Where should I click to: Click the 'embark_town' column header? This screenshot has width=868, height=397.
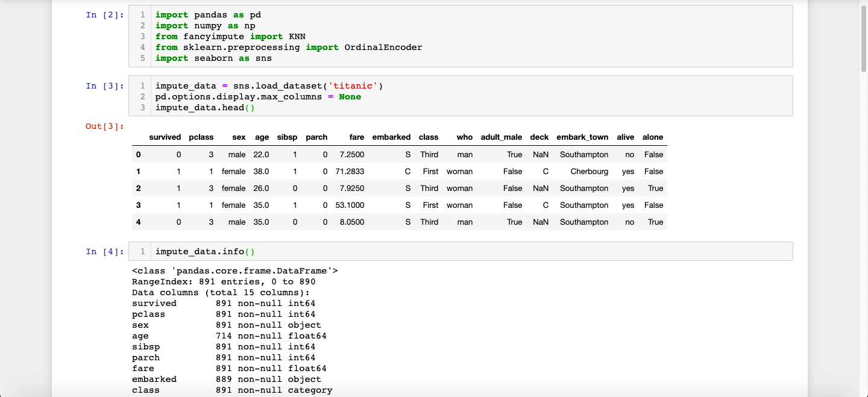(x=582, y=137)
